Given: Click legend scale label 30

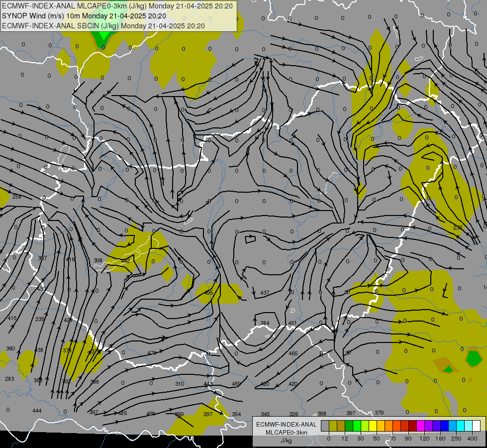Looking at the screenshot, I should point(360,439).
